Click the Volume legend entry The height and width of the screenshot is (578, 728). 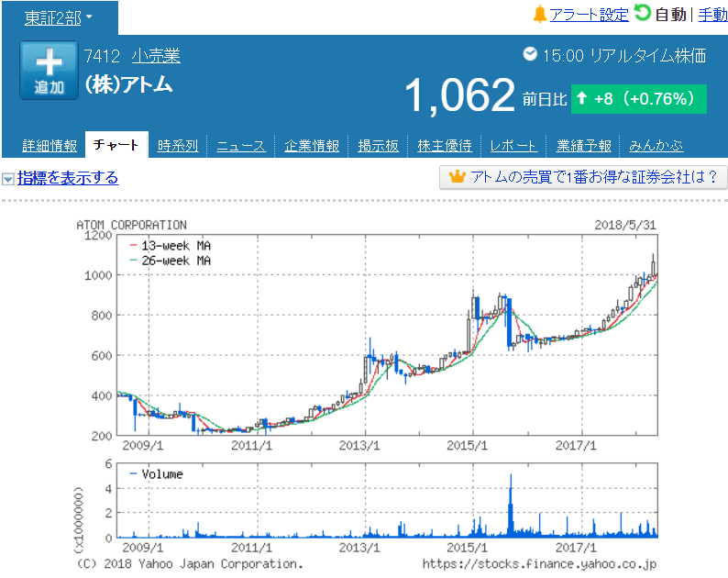(157, 474)
